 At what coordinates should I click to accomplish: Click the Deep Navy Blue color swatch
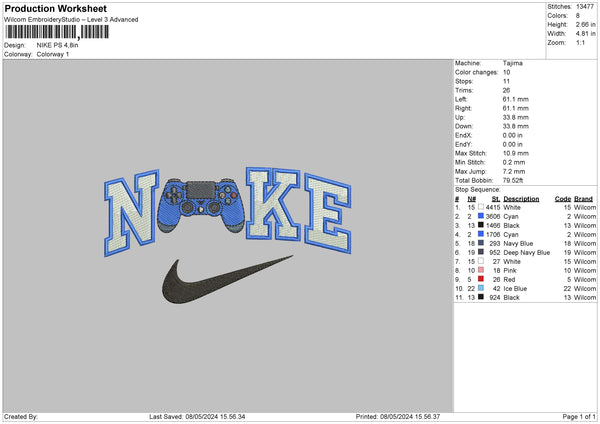pyautogui.click(x=481, y=252)
